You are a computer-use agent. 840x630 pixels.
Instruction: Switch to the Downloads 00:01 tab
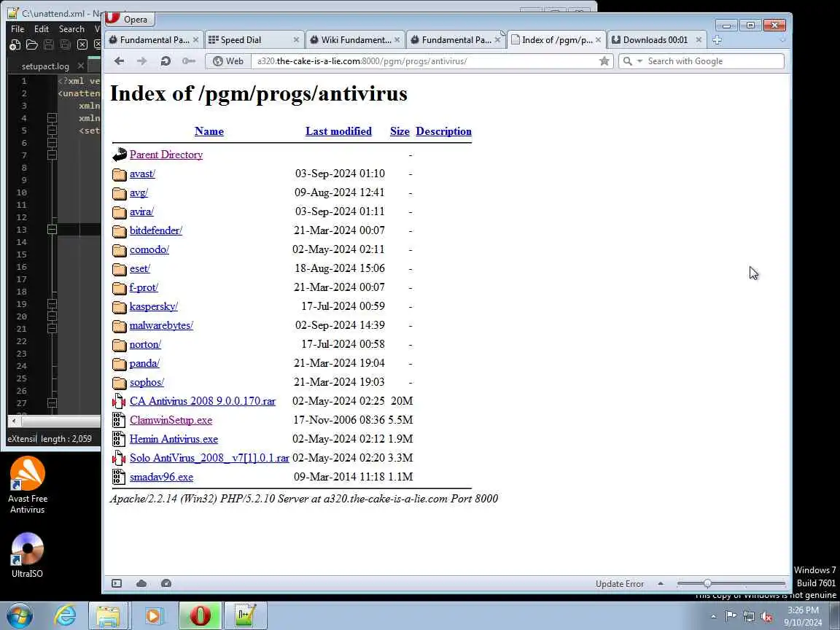pyautogui.click(x=657, y=40)
